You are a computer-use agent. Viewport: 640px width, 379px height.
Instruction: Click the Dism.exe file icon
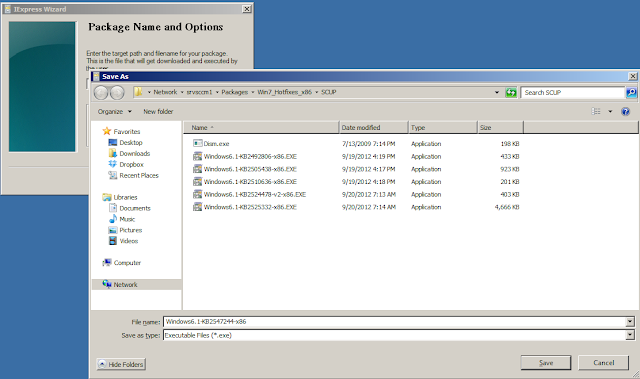(198, 143)
